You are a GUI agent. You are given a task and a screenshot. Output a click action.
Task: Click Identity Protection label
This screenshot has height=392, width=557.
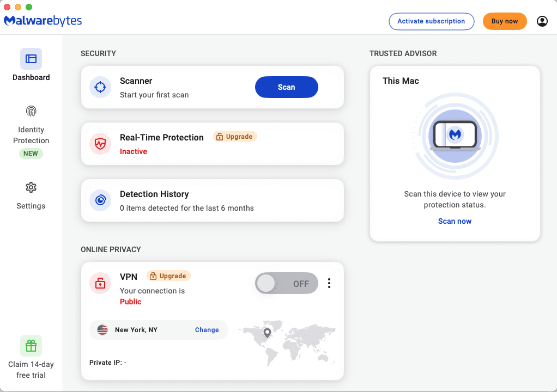[x=31, y=135]
